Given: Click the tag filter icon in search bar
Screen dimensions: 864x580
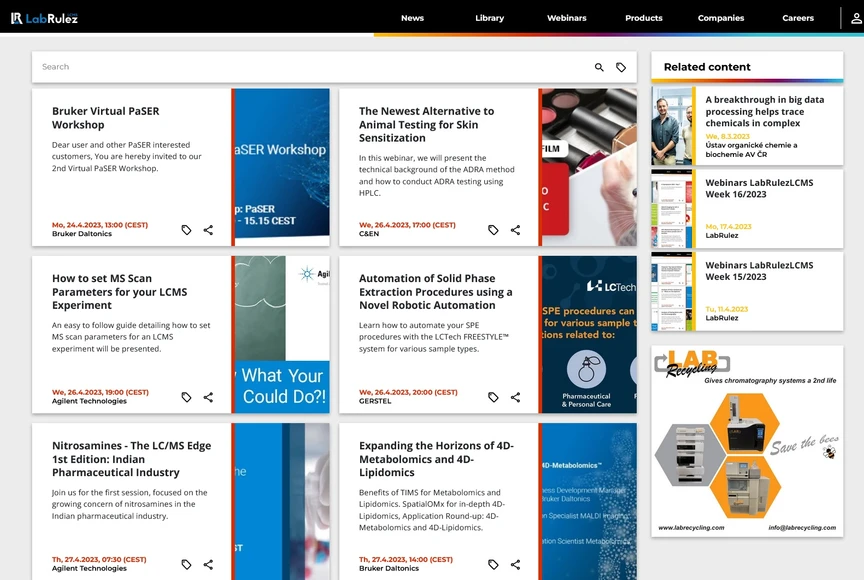Looking at the screenshot, I should click(621, 67).
